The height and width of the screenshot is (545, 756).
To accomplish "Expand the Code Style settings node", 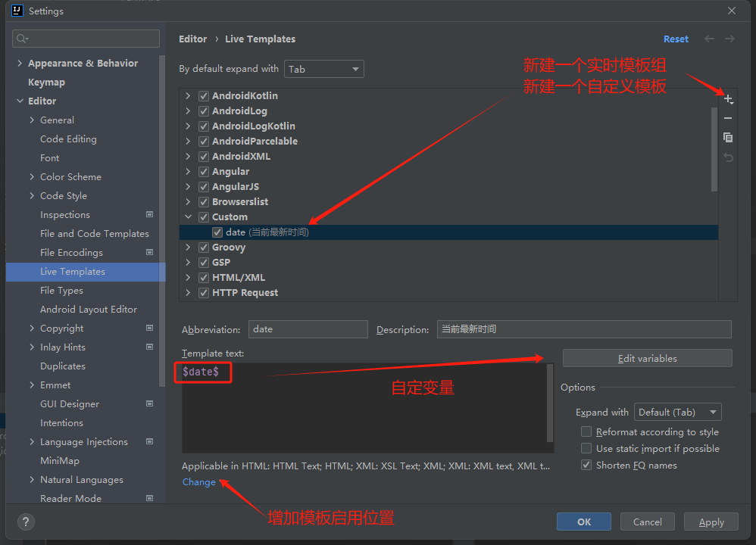I will (x=32, y=195).
